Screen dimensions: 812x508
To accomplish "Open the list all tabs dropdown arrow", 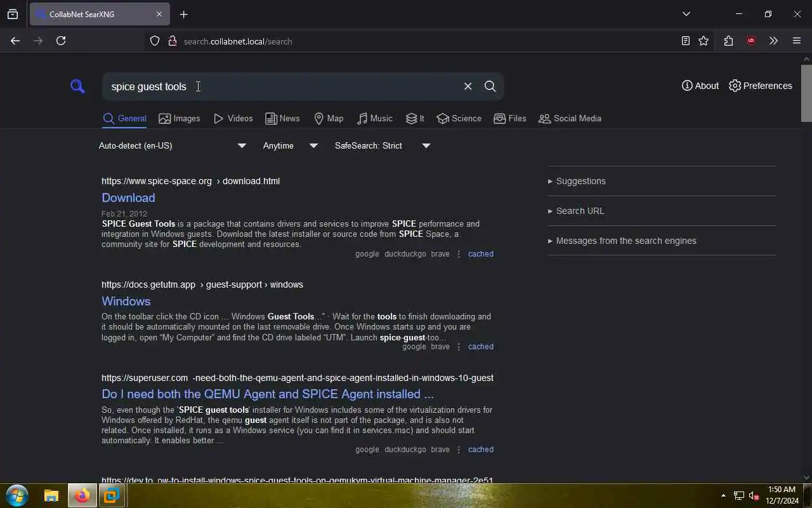I will (686, 14).
